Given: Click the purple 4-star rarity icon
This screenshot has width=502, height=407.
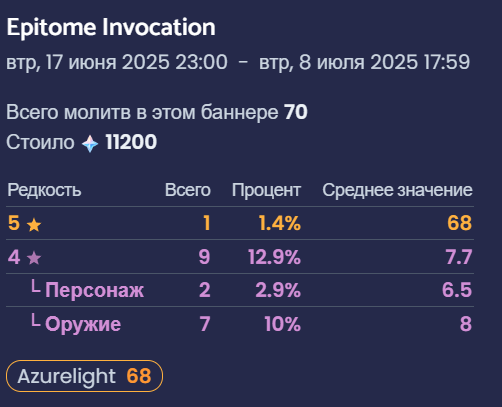Looking at the screenshot, I should pos(34,258).
